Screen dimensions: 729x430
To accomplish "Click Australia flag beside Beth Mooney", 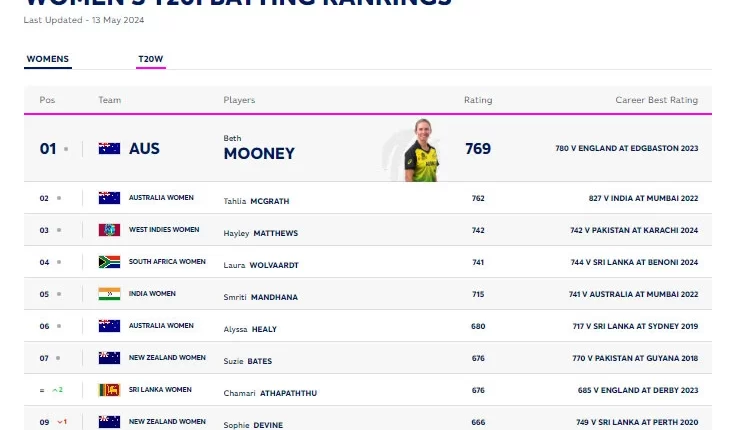I will pyautogui.click(x=109, y=148).
